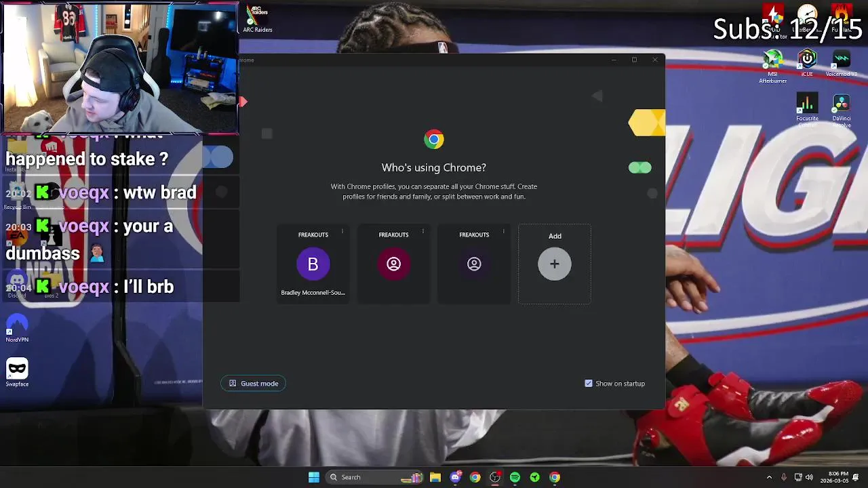
Task: Click the Chrome taskbar icon after green app
Action: pos(555,477)
